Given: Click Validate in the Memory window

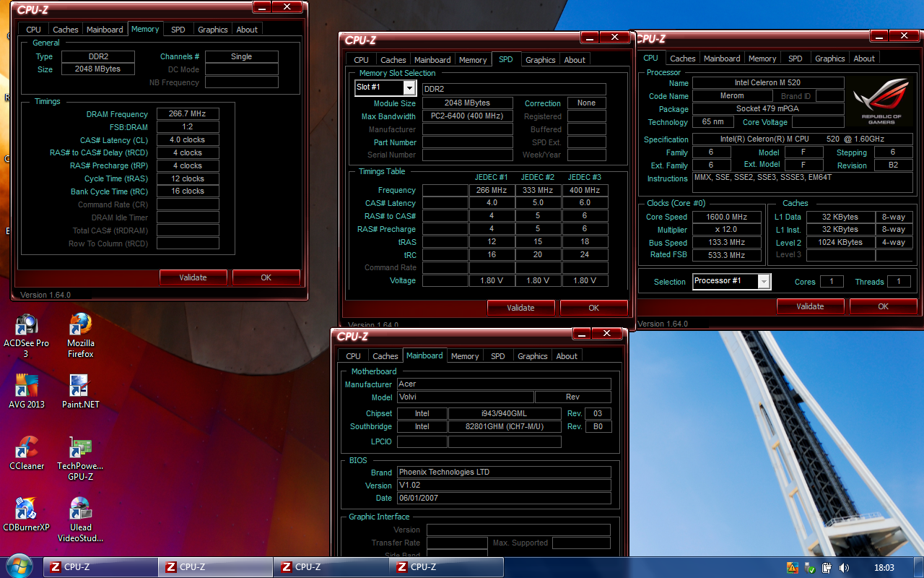Looking at the screenshot, I should click(193, 277).
